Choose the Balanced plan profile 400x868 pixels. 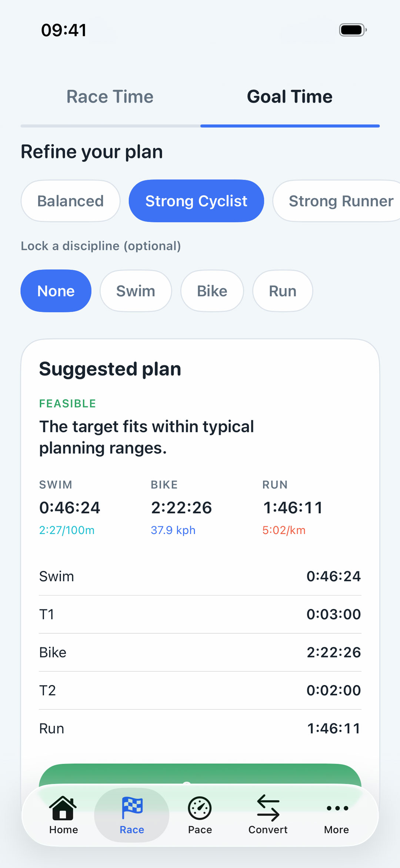click(70, 201)
